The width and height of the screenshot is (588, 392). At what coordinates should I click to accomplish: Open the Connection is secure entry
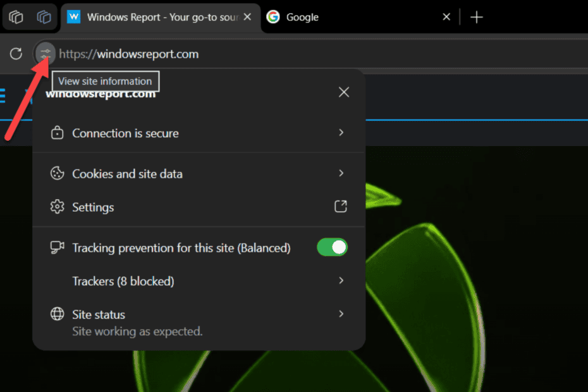pos(198,133)
